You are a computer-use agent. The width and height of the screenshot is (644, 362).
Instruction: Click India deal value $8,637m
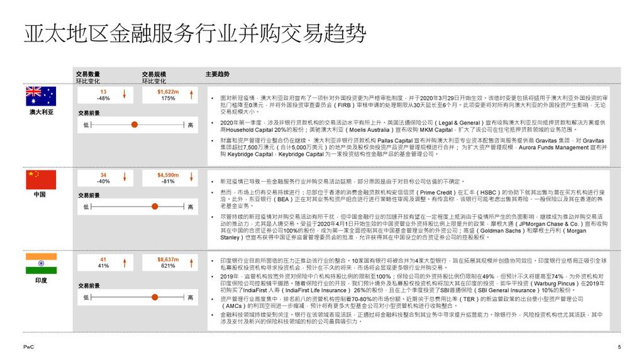point(168,260)
